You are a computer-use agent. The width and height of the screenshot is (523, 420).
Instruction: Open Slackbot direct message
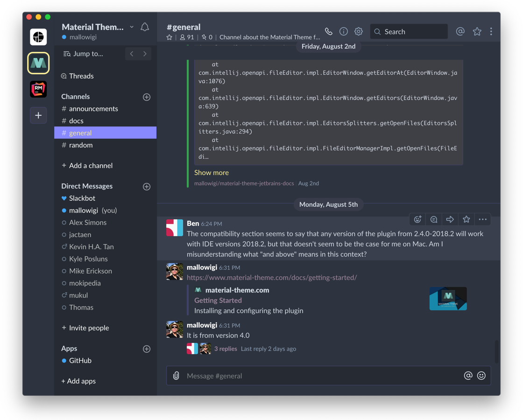point(106,198)
